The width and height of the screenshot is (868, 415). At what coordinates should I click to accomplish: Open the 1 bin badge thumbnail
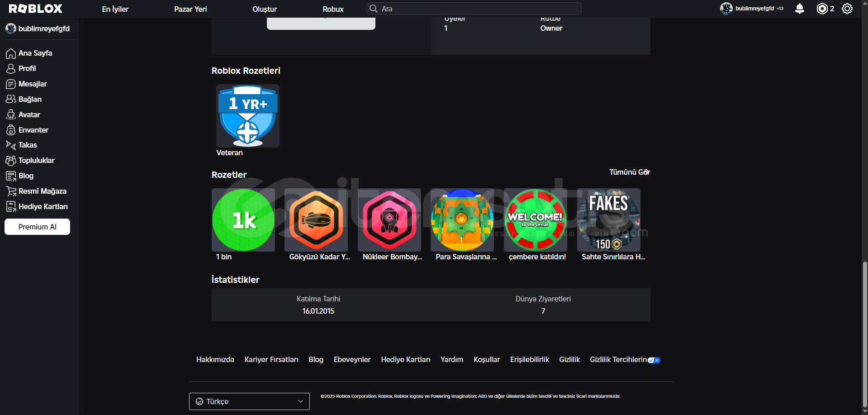(243, 220)
